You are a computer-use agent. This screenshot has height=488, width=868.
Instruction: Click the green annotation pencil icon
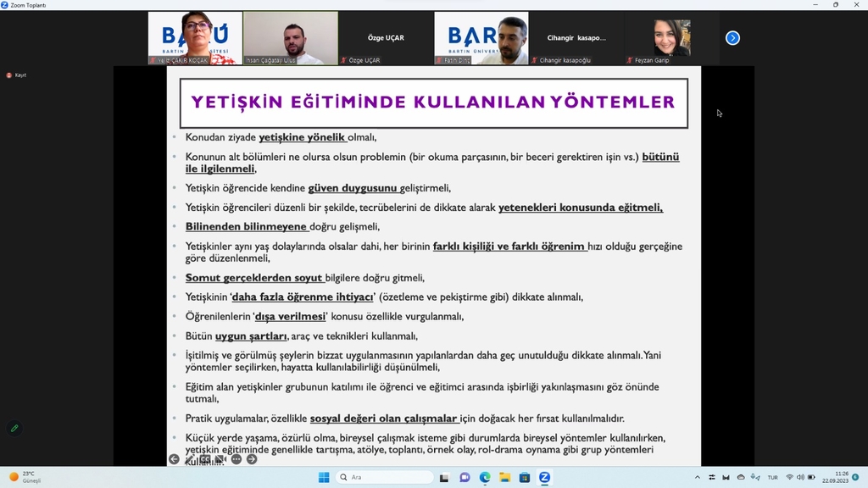tap(14, 428)
